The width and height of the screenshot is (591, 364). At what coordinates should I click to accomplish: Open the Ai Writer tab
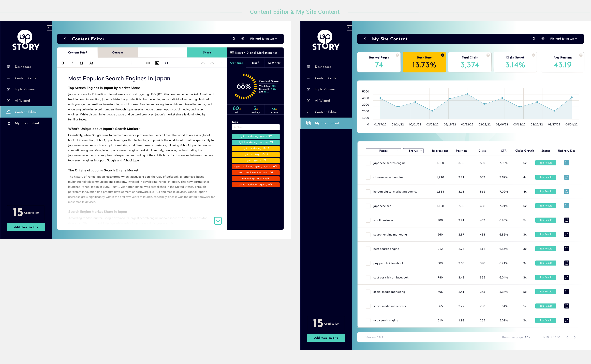[x=274, y=63]
